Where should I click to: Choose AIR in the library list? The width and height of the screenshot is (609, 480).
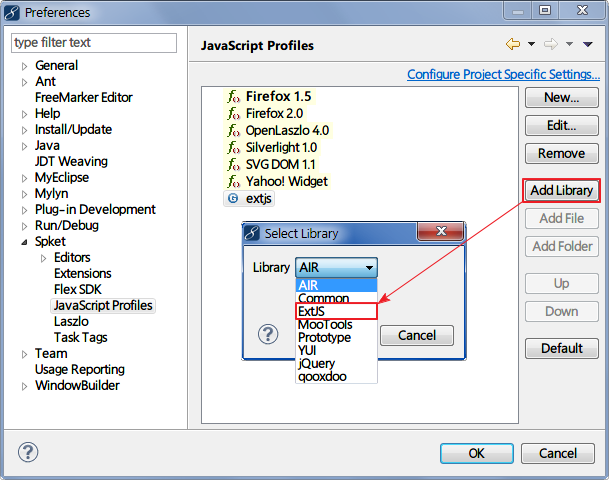pyautogui.click(x=336, y=285)
